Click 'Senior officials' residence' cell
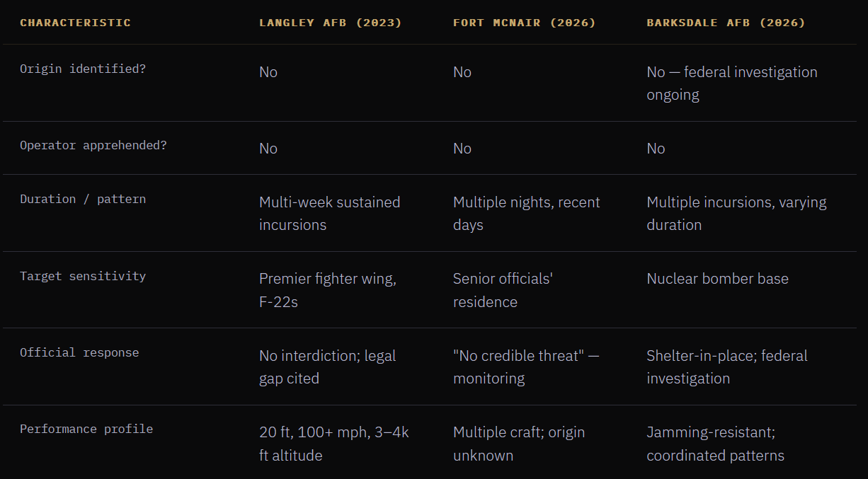The width and height of the screenshot is (868, 479). tap(503, 290)
